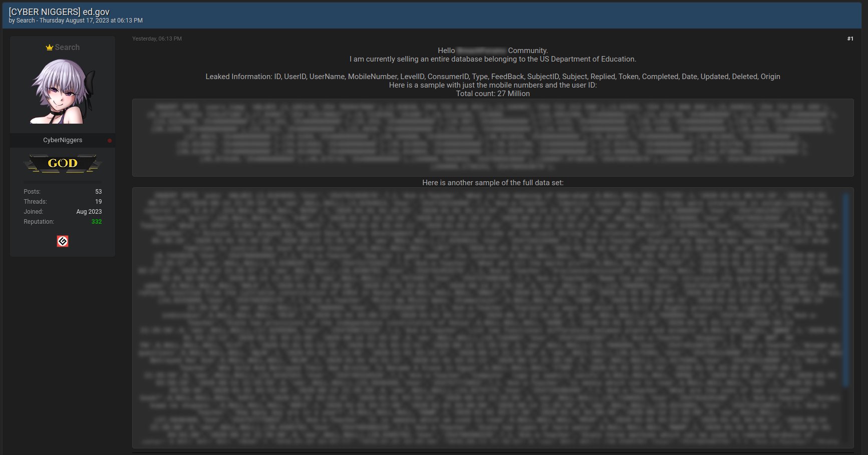The image size is (868, 455).
Task: Click the 'Reputation:' label in user stats
Action: coord(39,222)
